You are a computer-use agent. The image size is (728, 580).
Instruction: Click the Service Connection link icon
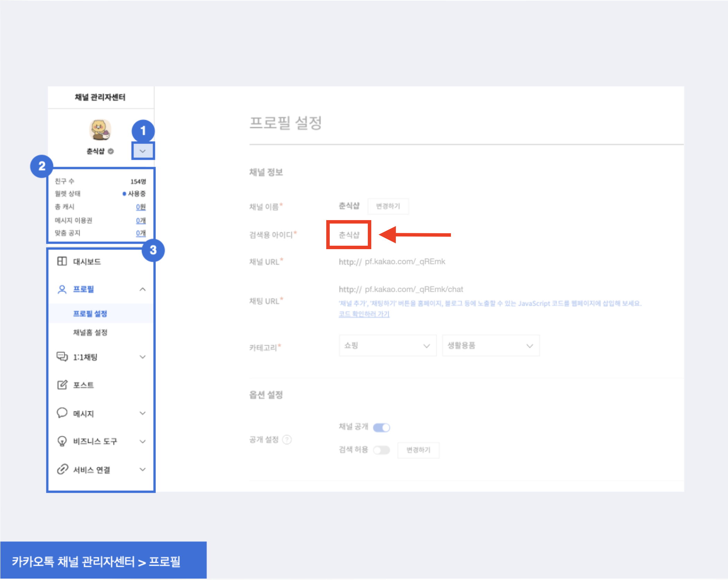click(62, 469)
